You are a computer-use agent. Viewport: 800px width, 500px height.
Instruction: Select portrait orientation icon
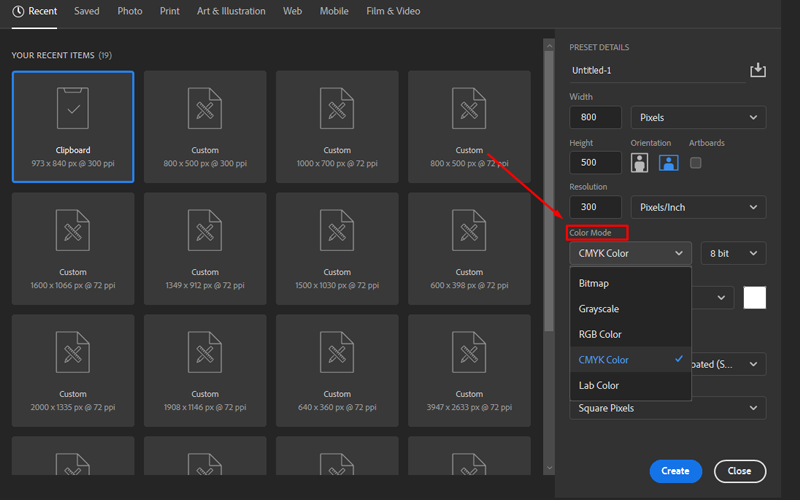pyautogui.click(x=639, y=163)
